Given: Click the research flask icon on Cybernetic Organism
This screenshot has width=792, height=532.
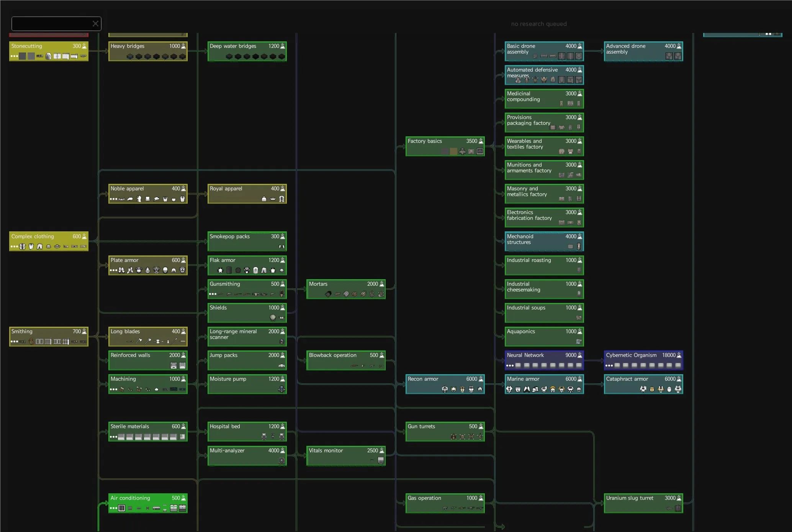Looking at the screenshot, I should (679, 355).
